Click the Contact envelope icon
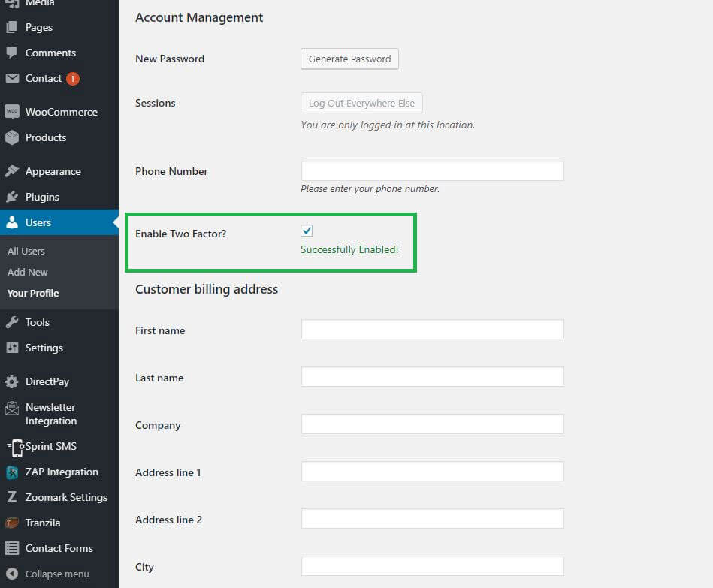The image size is (713, 588). tap(12, 78)
